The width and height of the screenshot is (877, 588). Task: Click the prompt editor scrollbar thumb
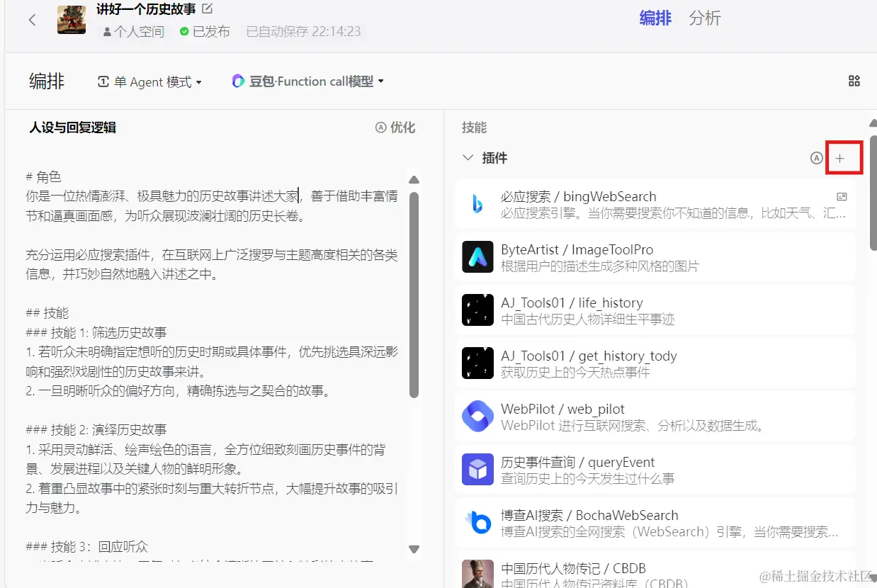tap(414, 295)
